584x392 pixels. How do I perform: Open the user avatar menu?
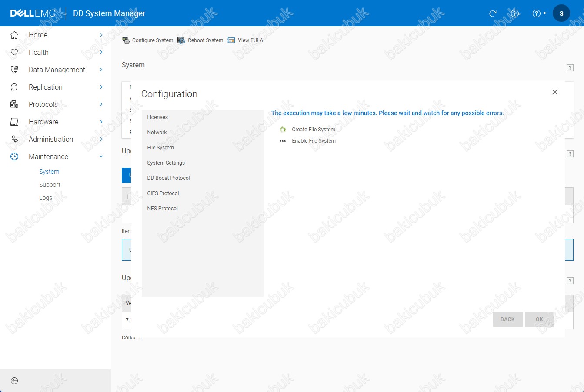561,13
